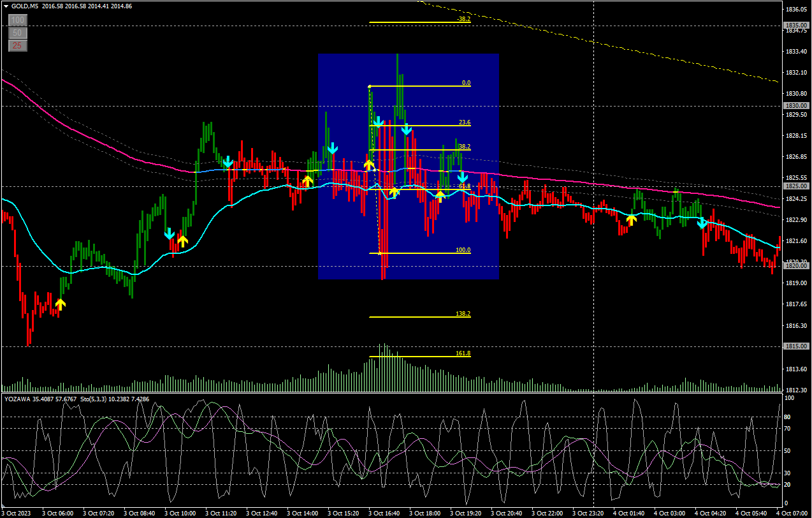Open the chart menu triangle beside GOLD,M5
812x518 pixels.
6,6
